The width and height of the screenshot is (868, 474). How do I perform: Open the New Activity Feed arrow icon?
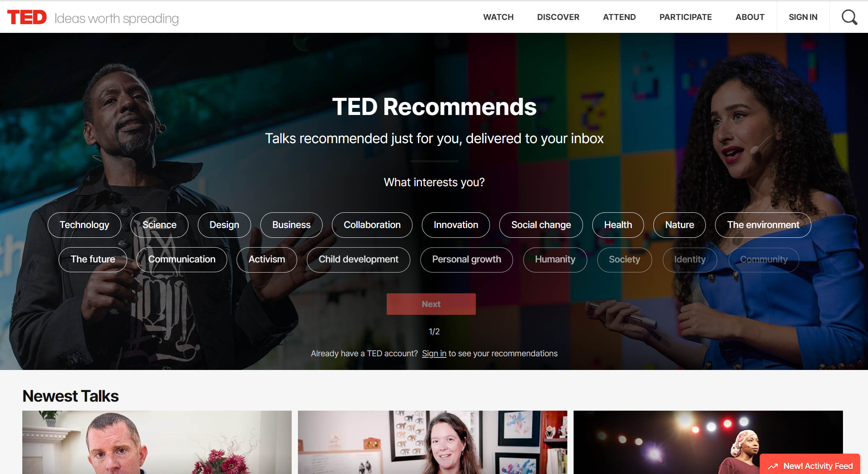point(773,466)
